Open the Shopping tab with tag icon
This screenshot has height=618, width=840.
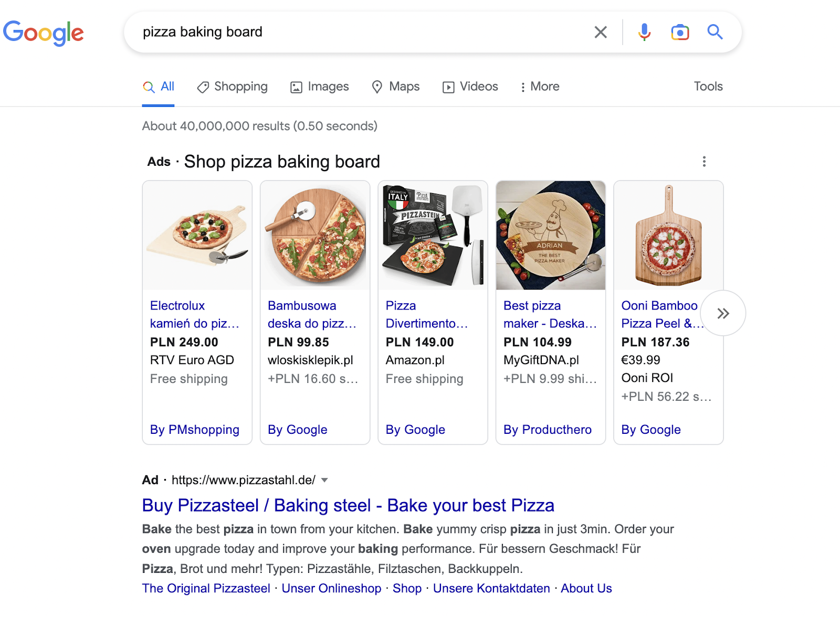(232, 87)
